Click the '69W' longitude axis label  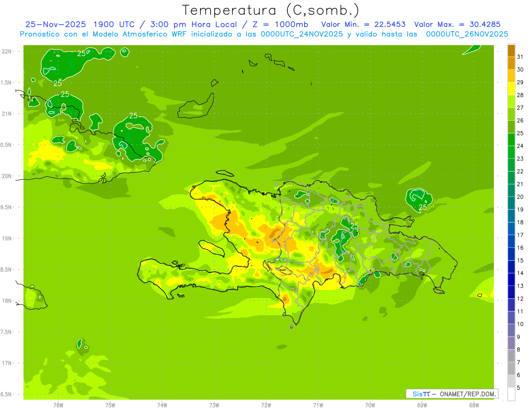pos(422,405)
